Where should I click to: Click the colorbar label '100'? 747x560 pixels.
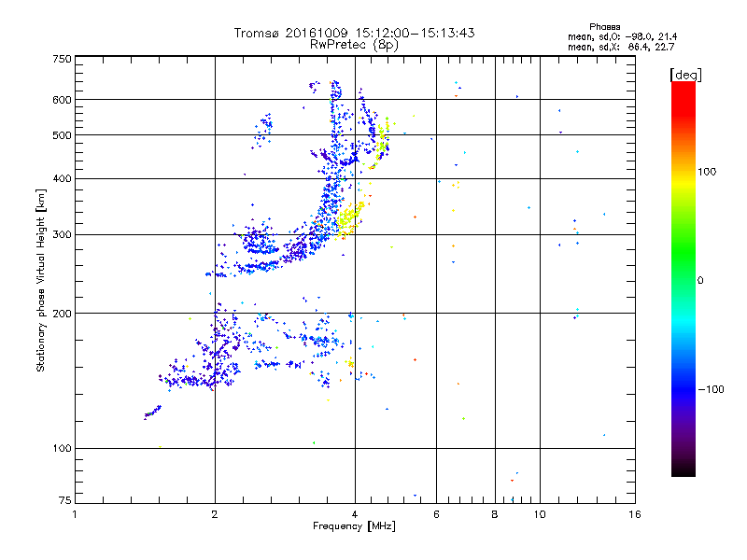707,172
